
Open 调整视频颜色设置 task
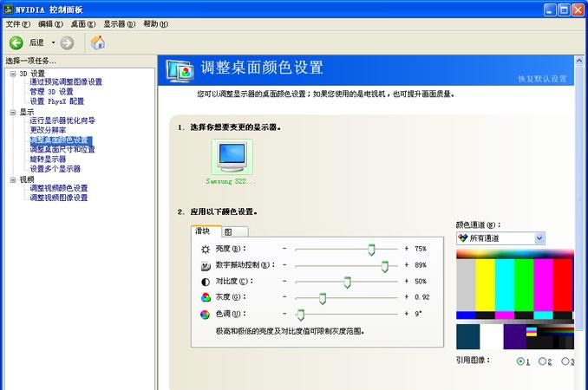click(x=59, y=188)
